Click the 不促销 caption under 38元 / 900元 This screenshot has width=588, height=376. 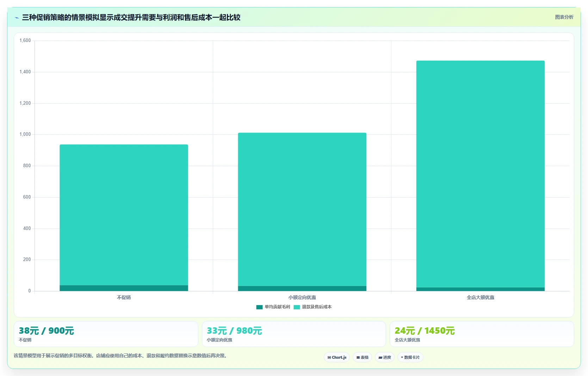25,340
